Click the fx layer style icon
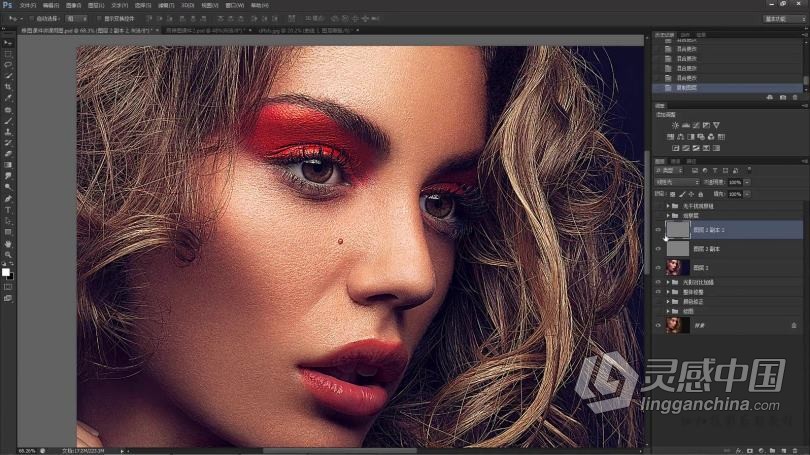This screenshot has width=810, height=455. tap(739, 451)
